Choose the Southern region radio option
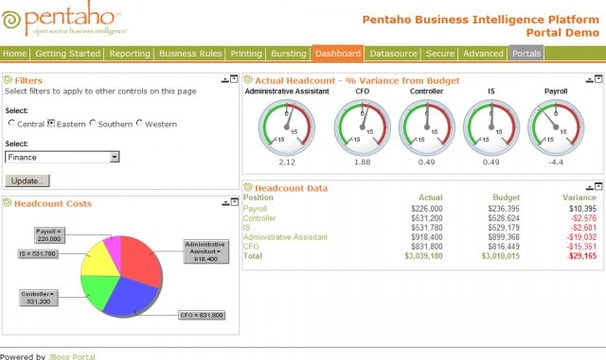This screenshot has width=606, height=360. (92, 123)
